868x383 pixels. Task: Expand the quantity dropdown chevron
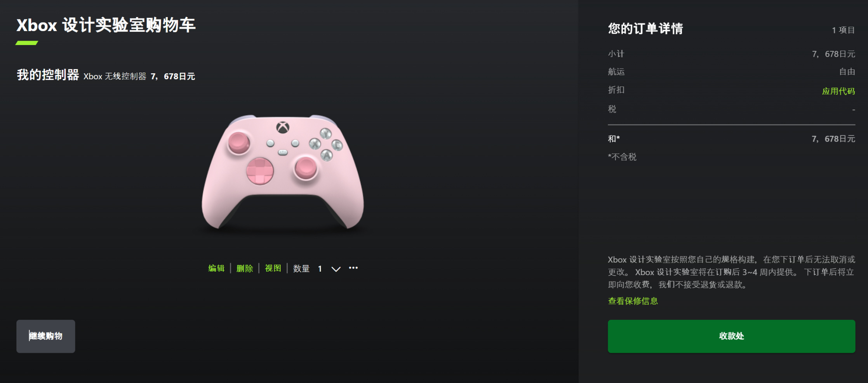[336, 269]
